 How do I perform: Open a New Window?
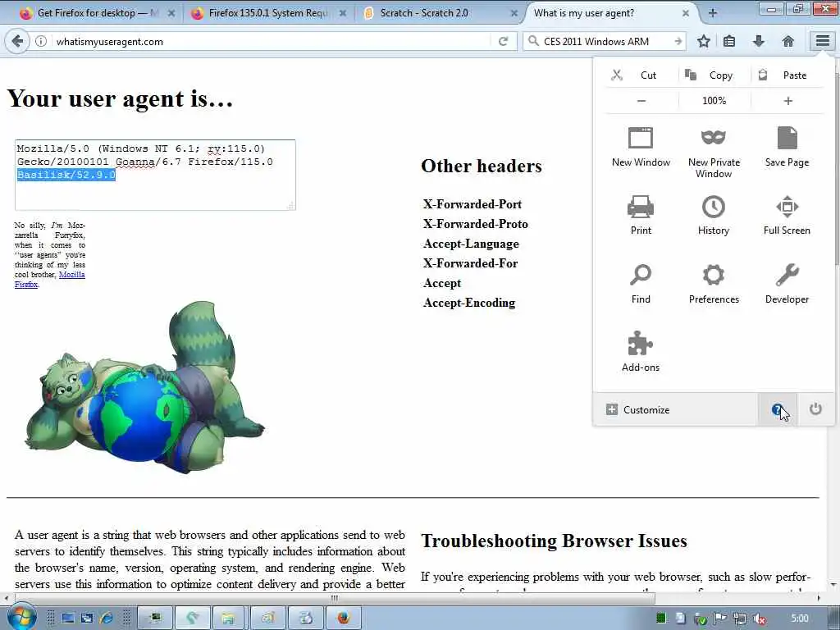coord(641,148)
